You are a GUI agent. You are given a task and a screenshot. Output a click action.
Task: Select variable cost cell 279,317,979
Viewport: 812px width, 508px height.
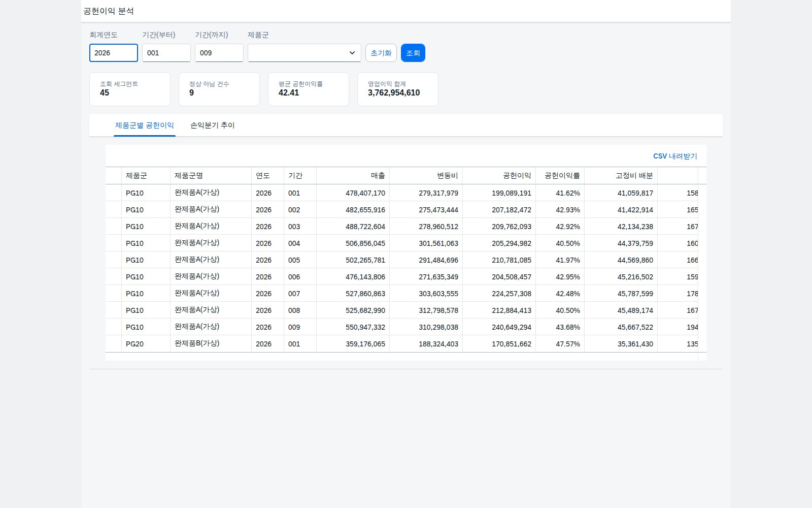tap(426, 193)
